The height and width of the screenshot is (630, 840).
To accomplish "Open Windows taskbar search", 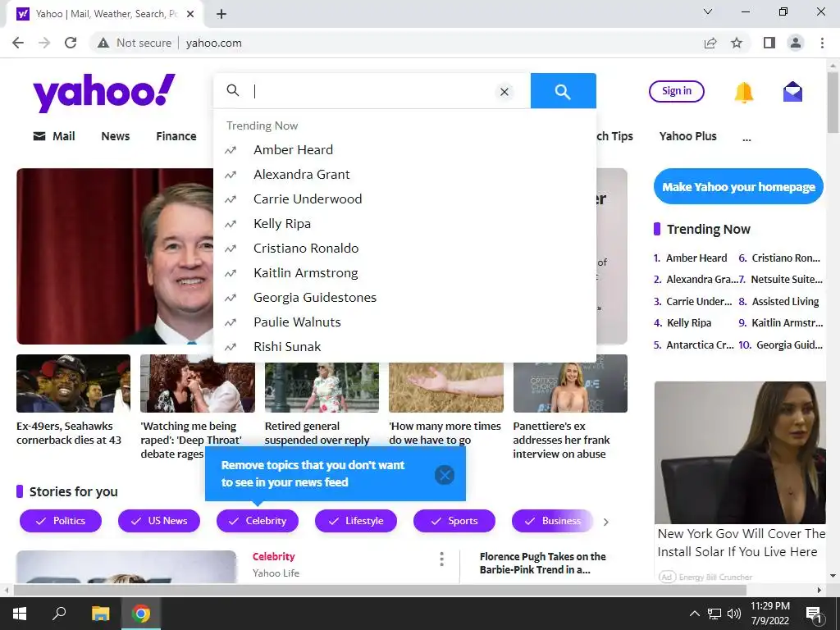I will click(59, 614).
